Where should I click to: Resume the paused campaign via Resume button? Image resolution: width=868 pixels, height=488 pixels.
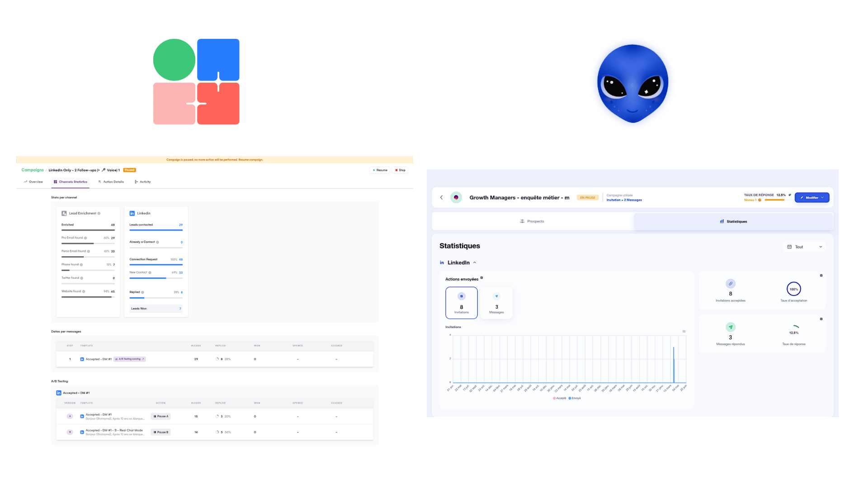pos(380,170)
